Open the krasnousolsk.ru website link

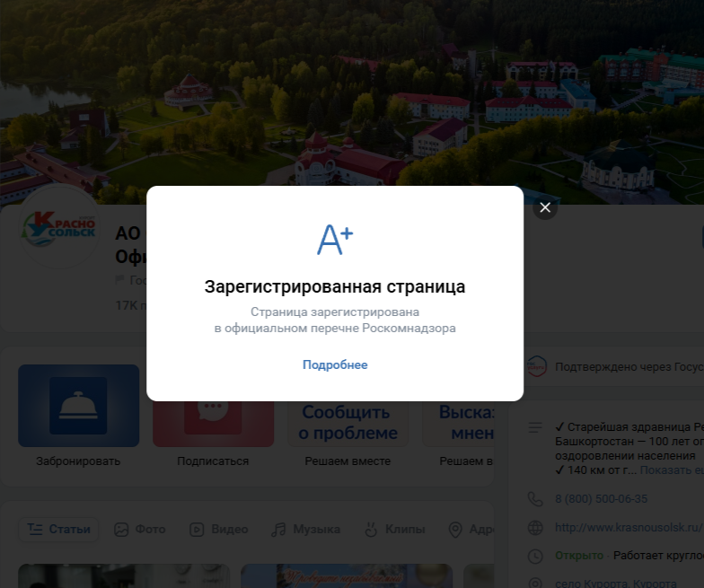pyautogui.click(x=629, y=528)
